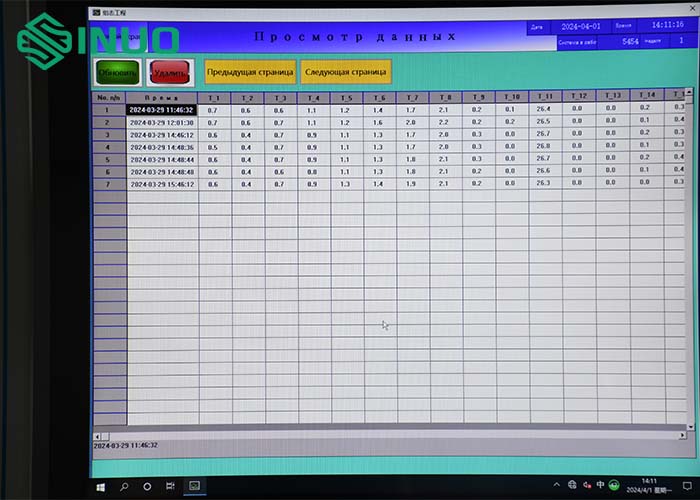The image size is (700, 500).
Task: Select the T_6 column header
Action: pyautogui.click(x=379, y=98)
